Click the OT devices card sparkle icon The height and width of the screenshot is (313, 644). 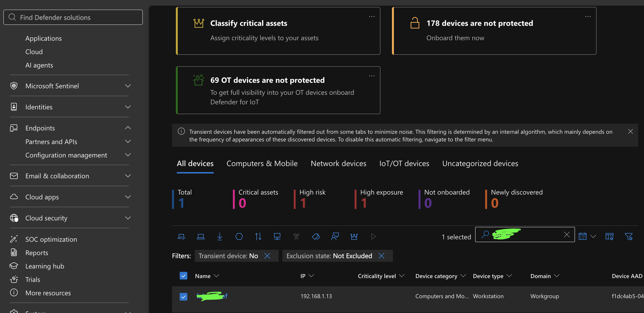point(199,80)
